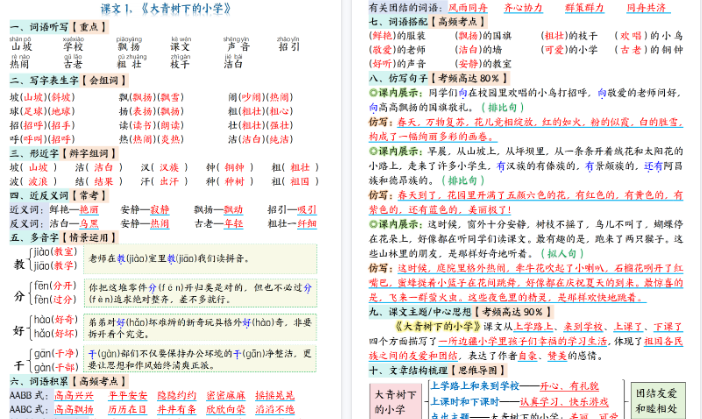The width and height of the screenshot is (702, 419).
Task: Click the red word 飘雪
Action: point(172,97)
